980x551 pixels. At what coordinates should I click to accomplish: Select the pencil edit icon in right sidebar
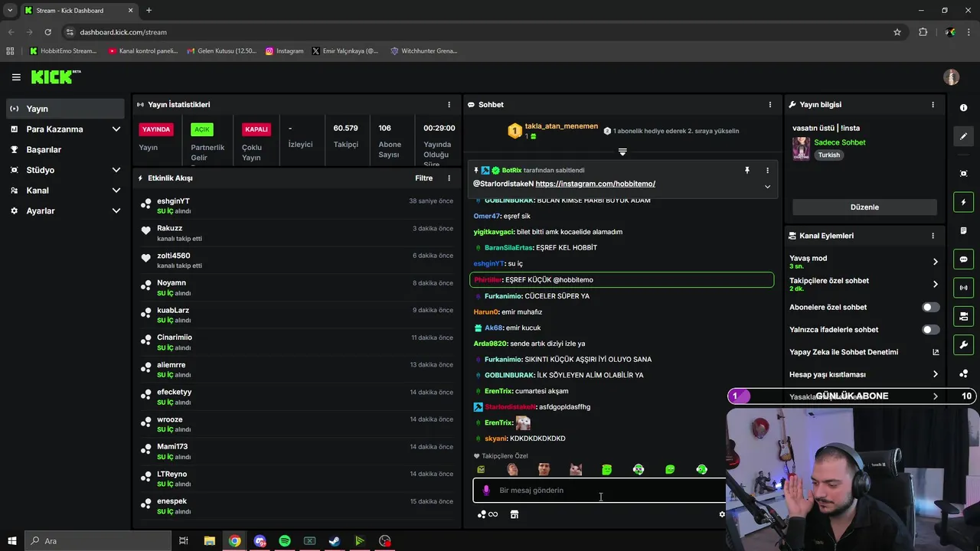coord(963,136)
